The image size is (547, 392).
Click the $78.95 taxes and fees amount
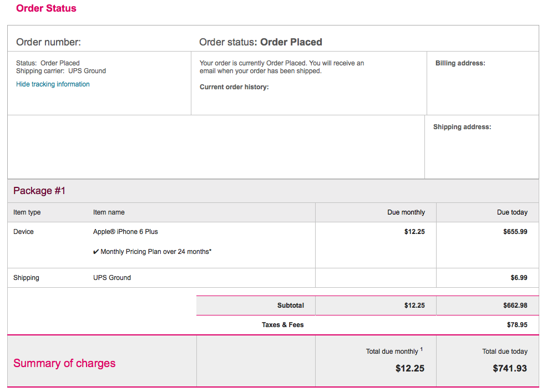coord(517,325)
